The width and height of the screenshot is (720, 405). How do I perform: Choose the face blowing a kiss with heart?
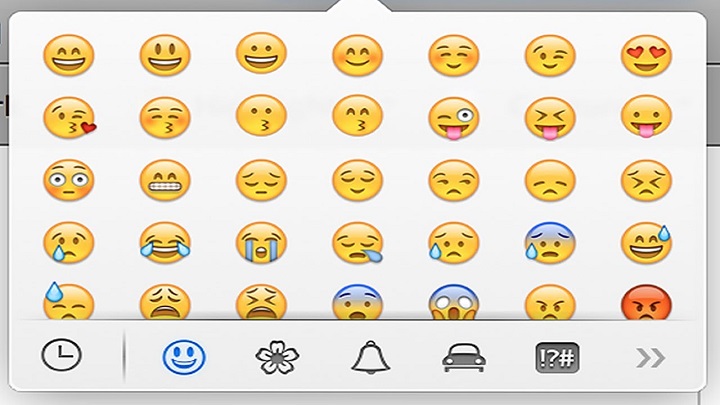click(70, 118)
